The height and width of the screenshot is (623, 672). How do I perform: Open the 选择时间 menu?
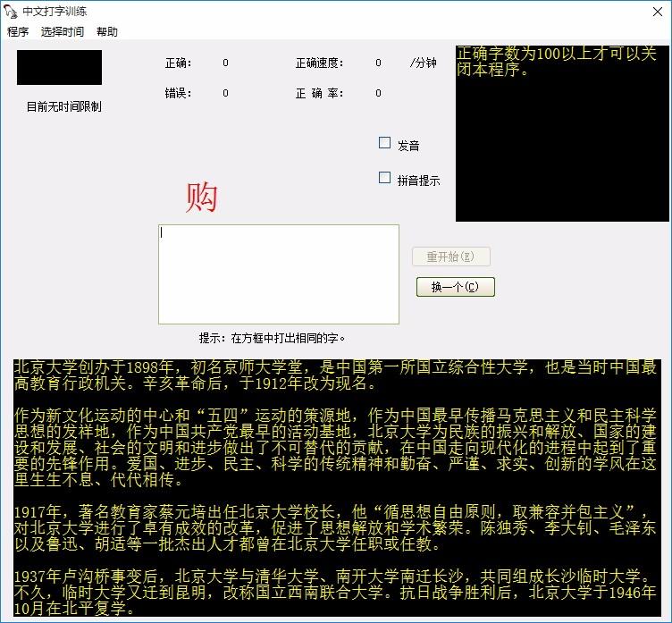(x=63, y=32)
